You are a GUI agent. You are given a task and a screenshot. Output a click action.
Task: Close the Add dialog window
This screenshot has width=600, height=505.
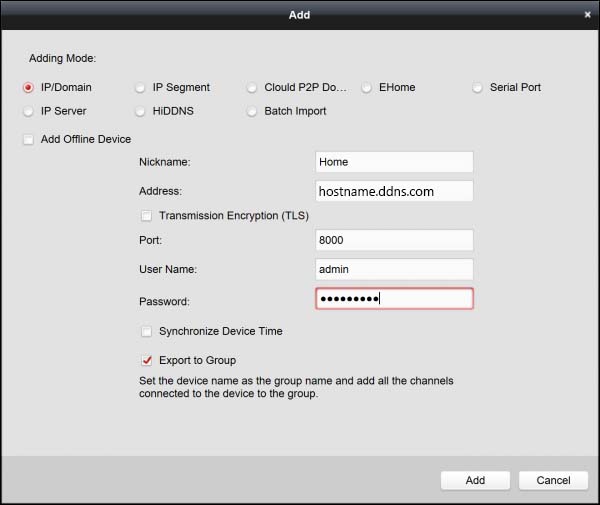click(x=587, y=15)
